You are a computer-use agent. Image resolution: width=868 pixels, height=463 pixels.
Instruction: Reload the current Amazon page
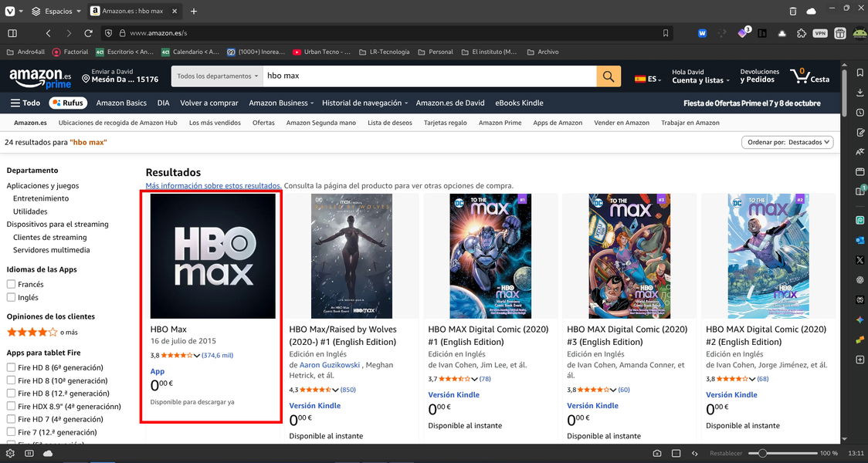[88, 33]
